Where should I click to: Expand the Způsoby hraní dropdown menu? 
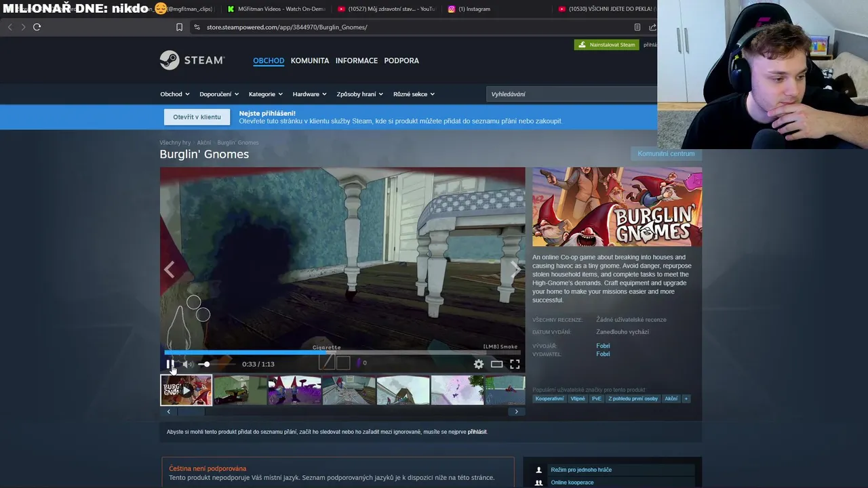click(x=360, y=94)
